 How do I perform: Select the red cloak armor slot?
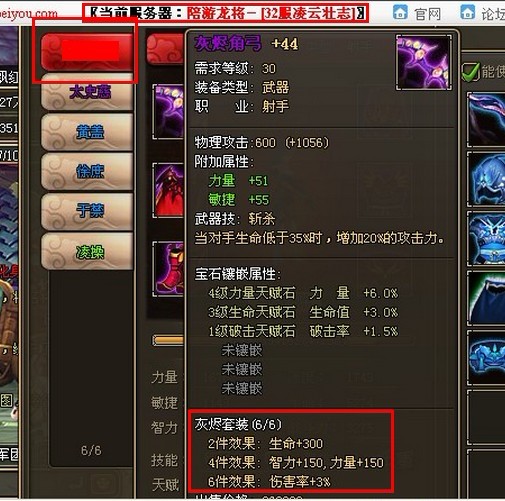pos(169,190)
